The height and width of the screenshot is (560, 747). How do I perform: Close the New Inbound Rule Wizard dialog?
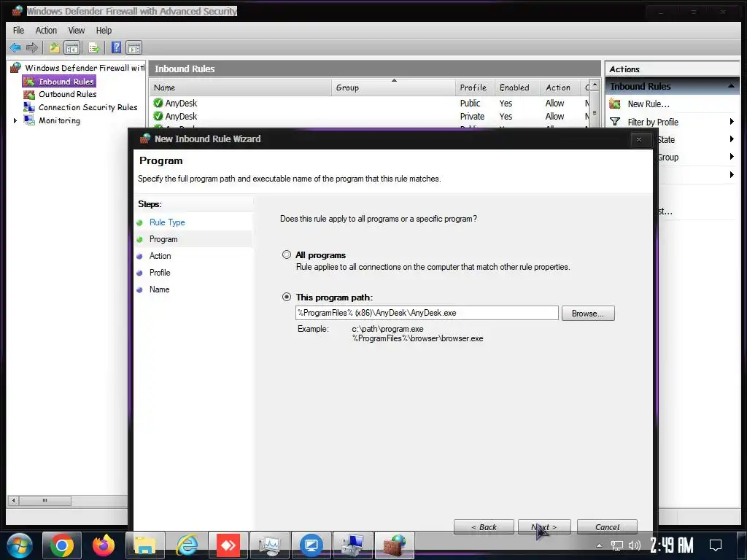[639, 139]
